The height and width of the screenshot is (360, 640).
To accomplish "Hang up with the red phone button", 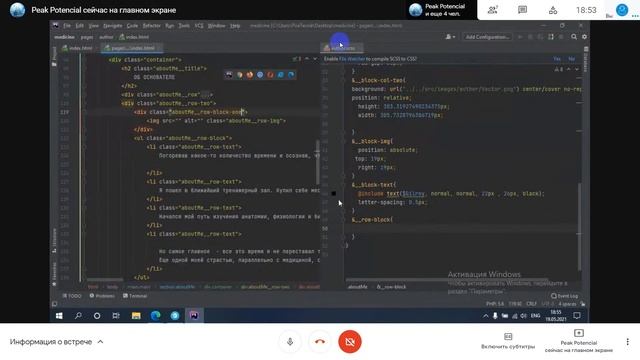I will coord(320,342).
